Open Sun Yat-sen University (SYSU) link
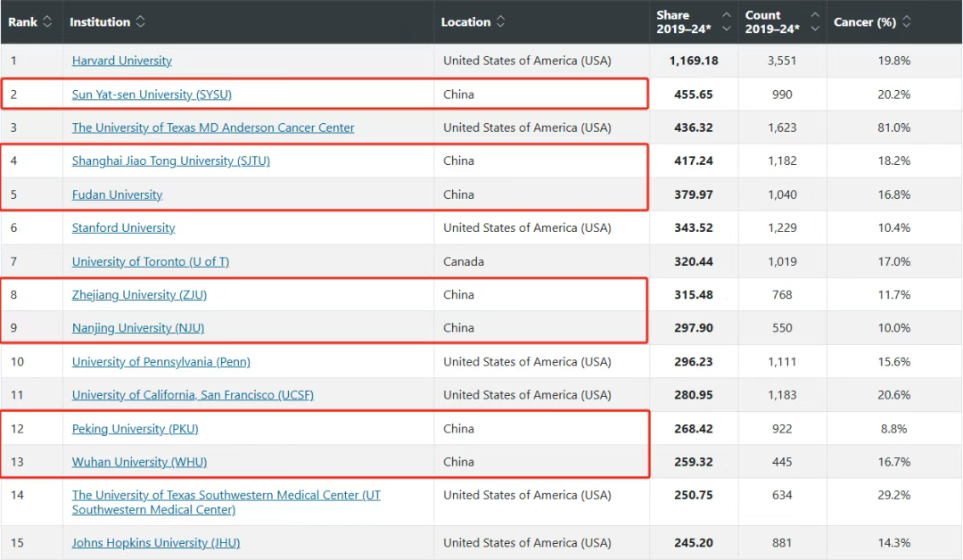Viewport: 963px width, 560px height. tap(152, 95)
